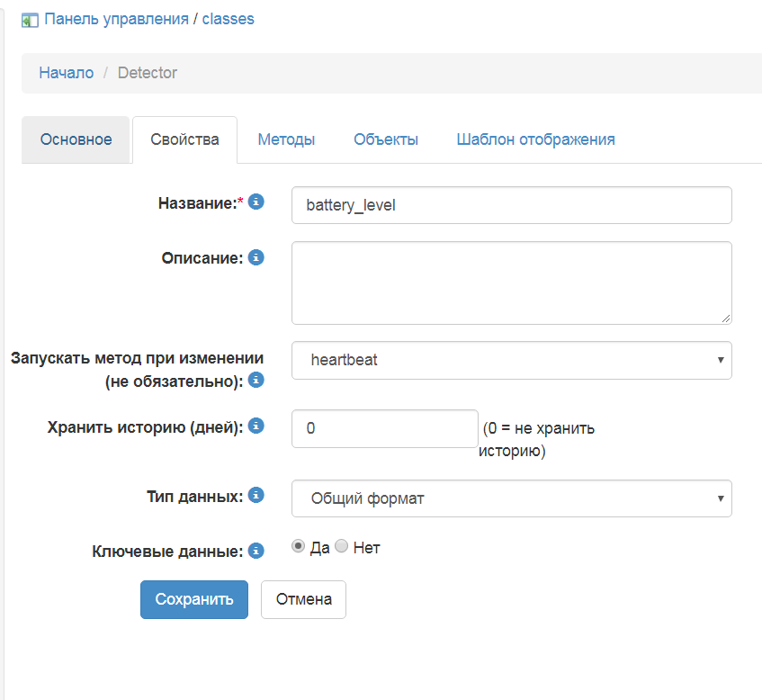Open the heartbeat method dropdown
Viewport: 762px width, 700px height.
click(x=511, y=360)
